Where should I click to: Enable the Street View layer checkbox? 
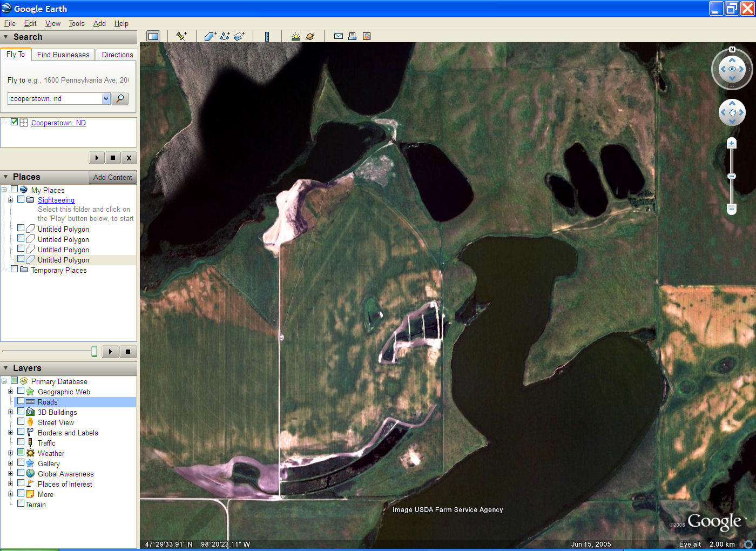point(21,421)
